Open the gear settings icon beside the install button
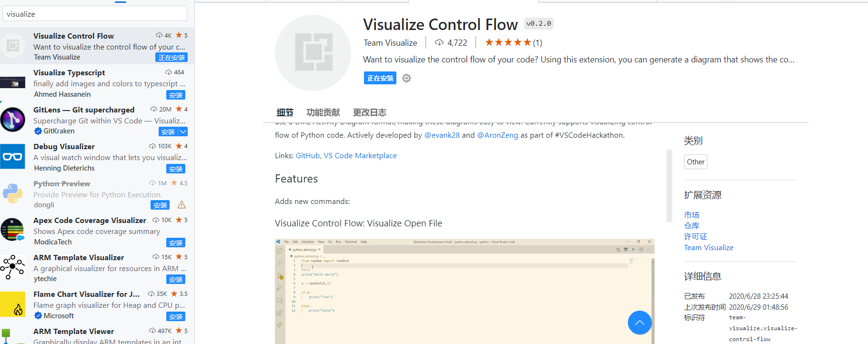The image size is (868, 344). coord(406,78)
